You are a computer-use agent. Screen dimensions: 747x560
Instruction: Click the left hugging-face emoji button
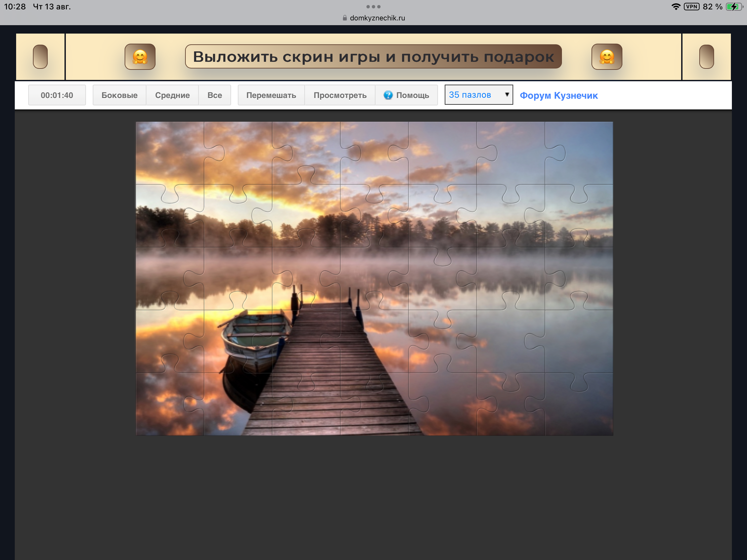(x=140, y=57)
